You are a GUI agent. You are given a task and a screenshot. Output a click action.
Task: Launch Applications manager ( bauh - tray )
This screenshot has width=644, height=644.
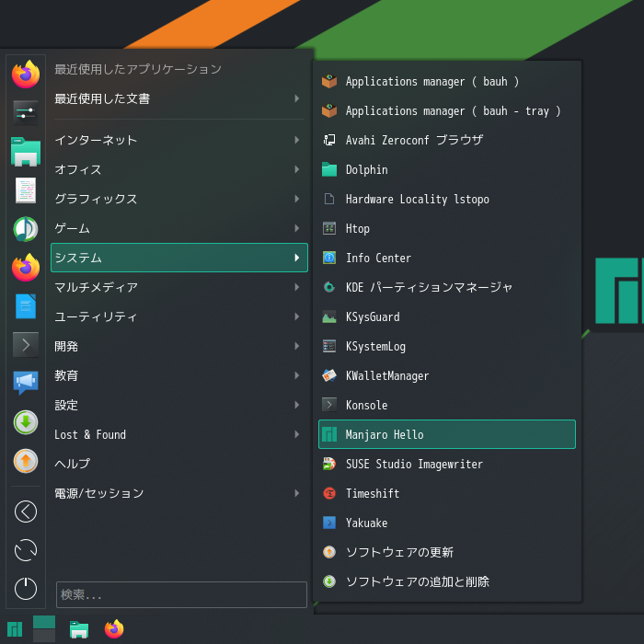click(447, 111)
